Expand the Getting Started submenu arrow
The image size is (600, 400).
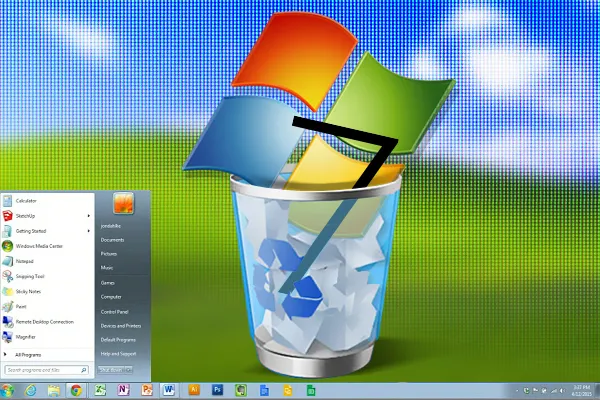coord(88,231)
